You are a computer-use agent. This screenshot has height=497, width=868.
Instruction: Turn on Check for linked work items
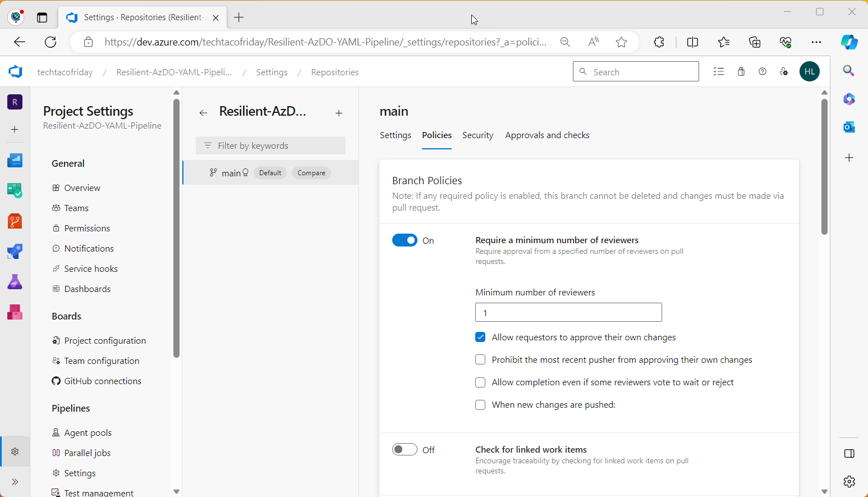(x=405, y=449)
